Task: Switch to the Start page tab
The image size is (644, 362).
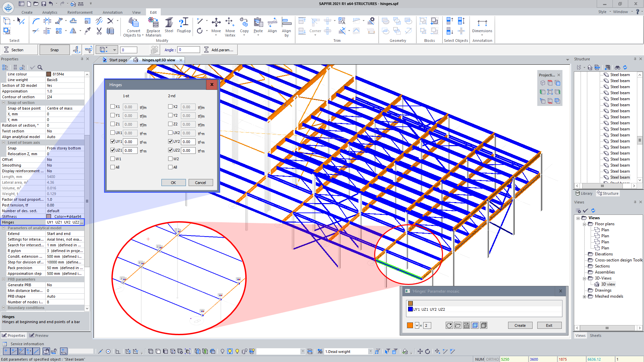Action: point(118,60)
